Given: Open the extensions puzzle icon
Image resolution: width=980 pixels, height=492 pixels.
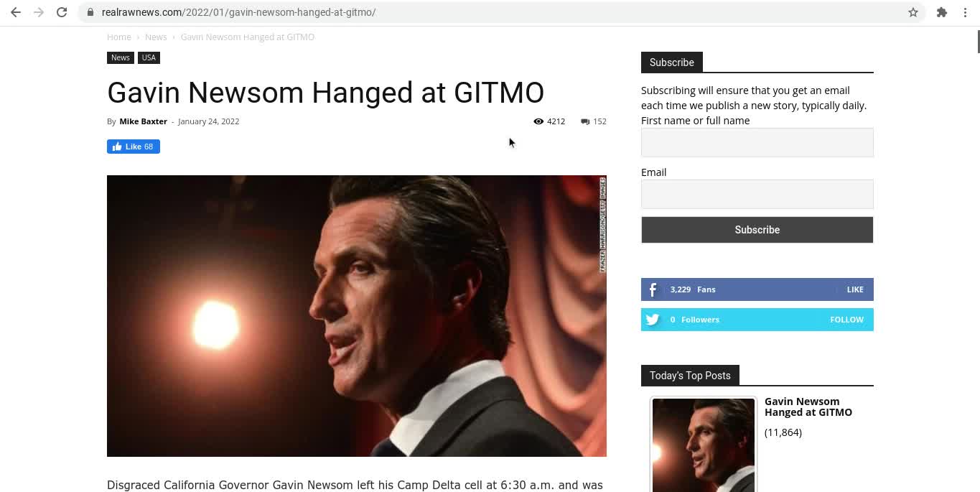Looking at the screenshot, I should pyautogui.click(x=942, y=12).
